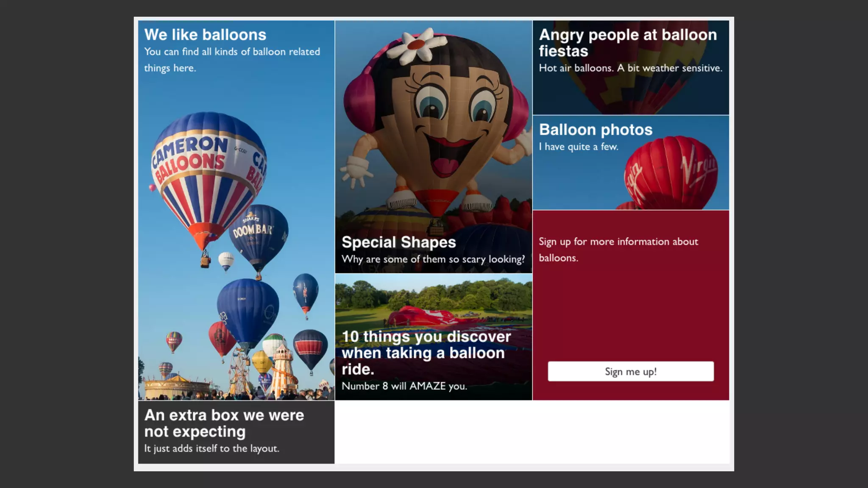The width and height of the screenshot is (868, 488).
Task: Click 'Hot air balloons. A bit weather sensitive.'
Action: [x=630, y=68]
